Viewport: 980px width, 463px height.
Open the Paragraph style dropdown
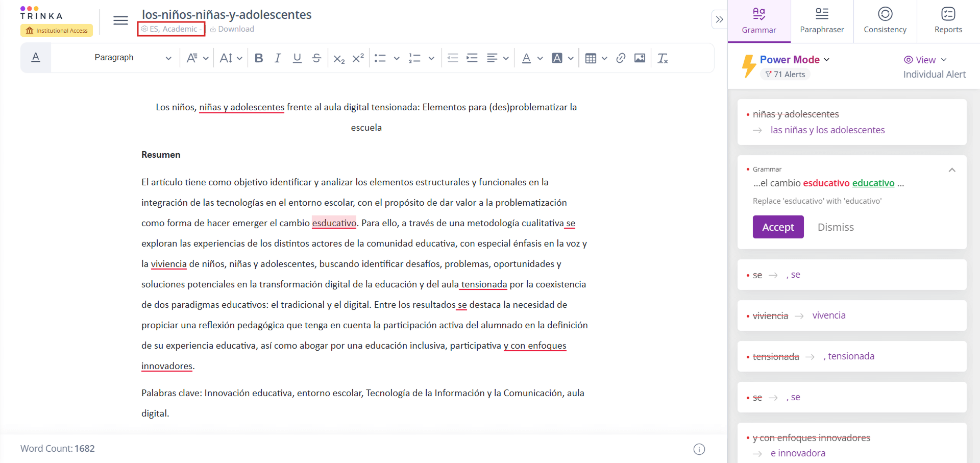coord(133,58)
